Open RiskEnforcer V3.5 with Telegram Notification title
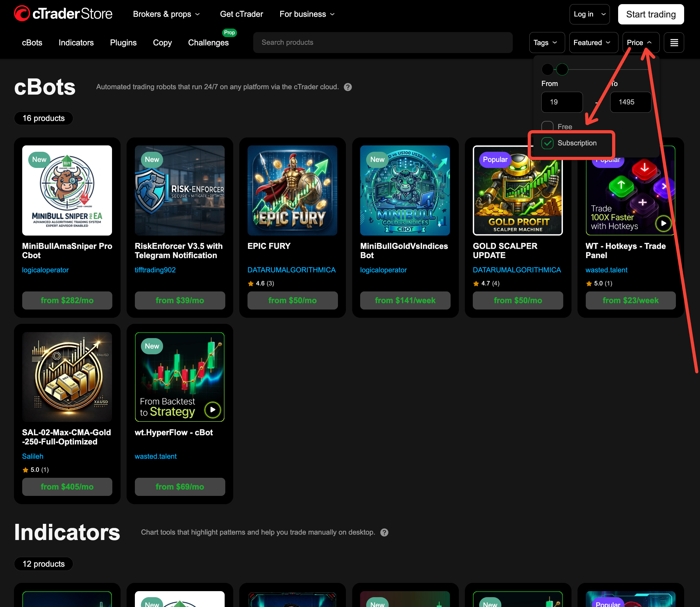The height and width of the screenshot is (607, 700). pyautogui.click(x=179, y=251)
